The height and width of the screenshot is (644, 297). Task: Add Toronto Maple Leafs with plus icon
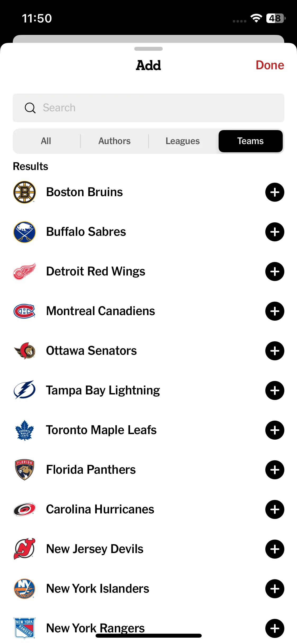pos(275,430)
